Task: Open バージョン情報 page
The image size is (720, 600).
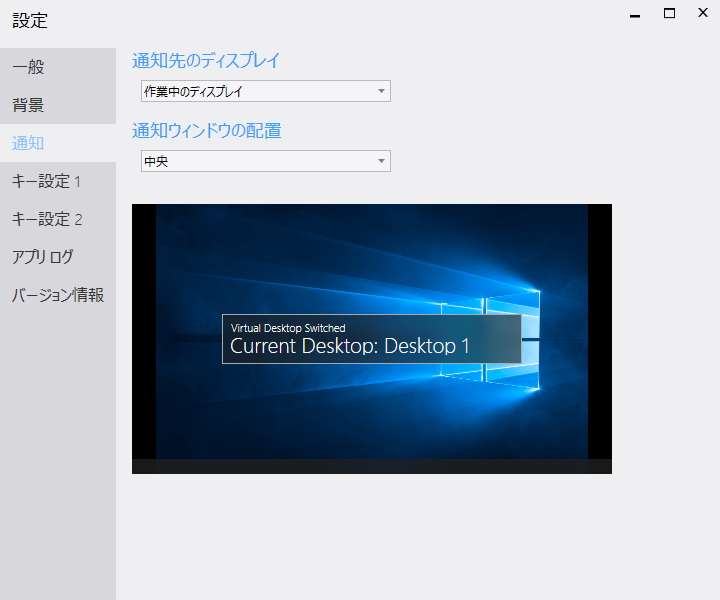Action: [x=58, y=295]
